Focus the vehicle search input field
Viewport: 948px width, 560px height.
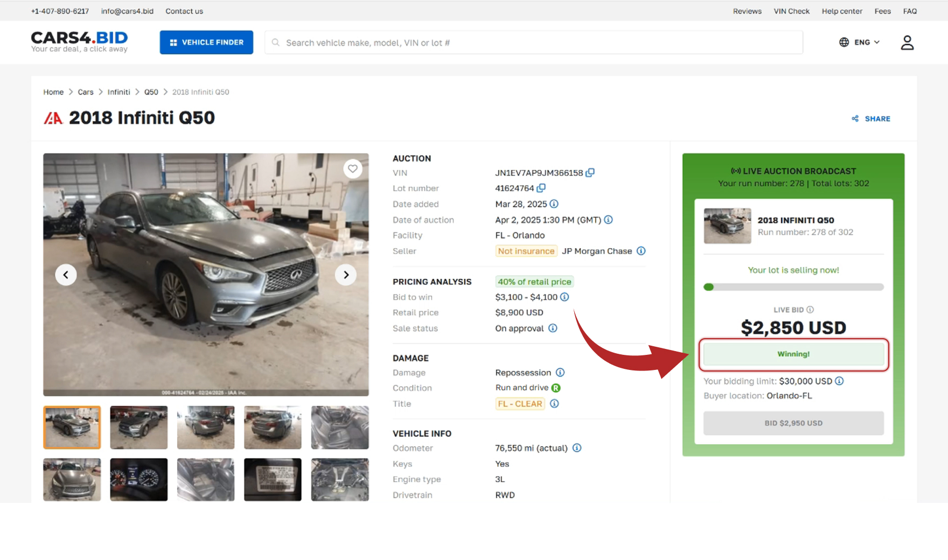click(534, 43)
